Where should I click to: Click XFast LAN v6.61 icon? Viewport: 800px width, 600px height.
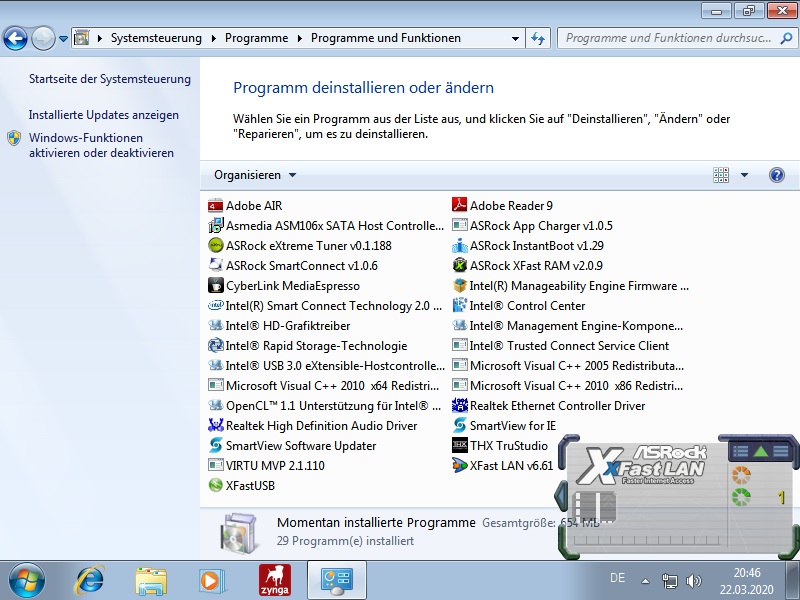459,465
